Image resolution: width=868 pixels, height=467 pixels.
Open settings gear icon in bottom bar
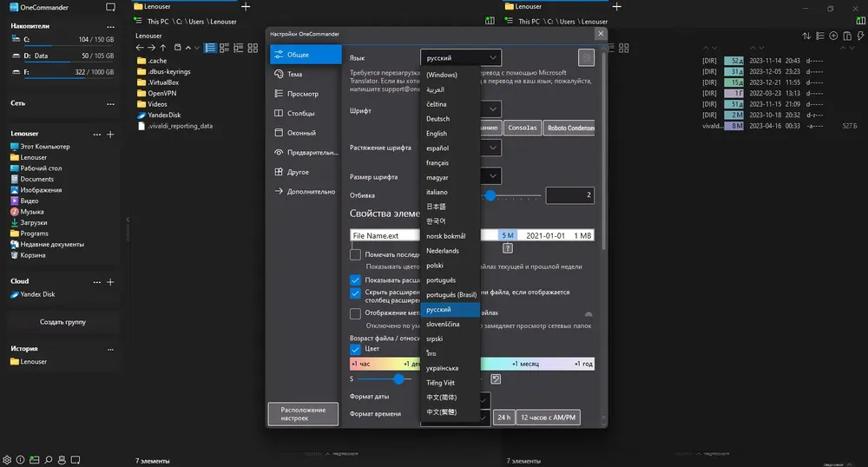7,460
